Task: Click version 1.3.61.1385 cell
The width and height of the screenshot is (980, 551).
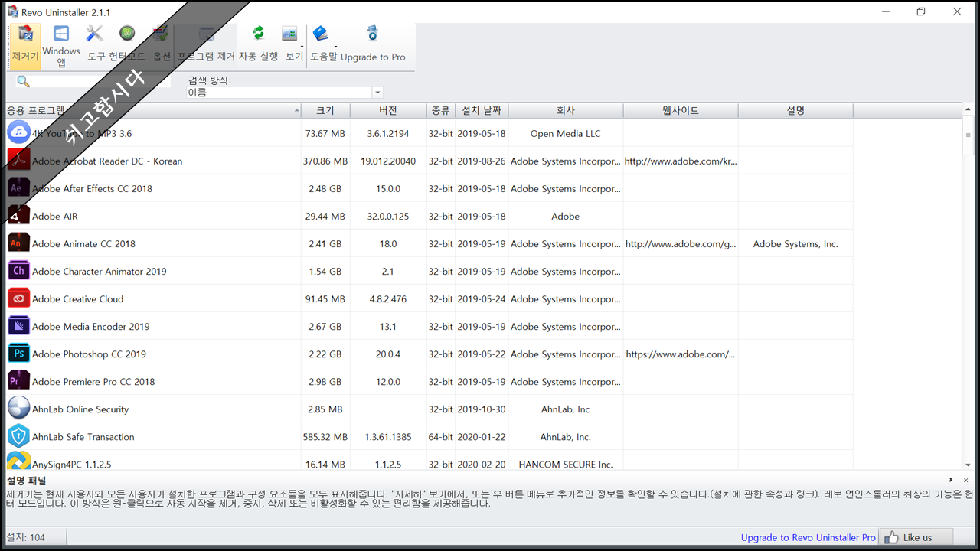Action: 388,437
